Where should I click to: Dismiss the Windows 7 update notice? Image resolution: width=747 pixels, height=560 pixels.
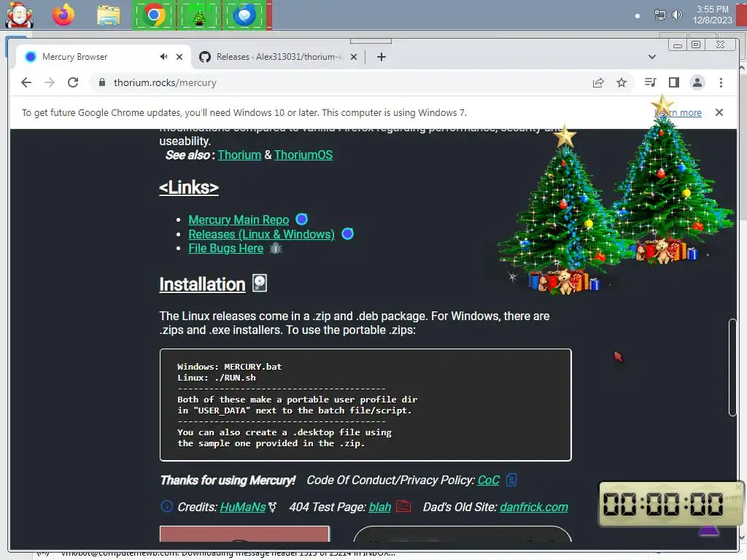[719, 112]
